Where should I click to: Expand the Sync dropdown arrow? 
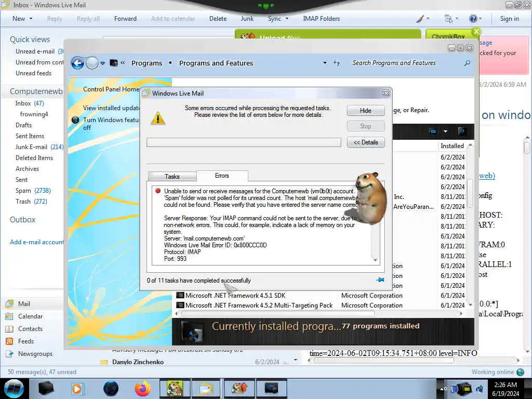click(287, 19)
